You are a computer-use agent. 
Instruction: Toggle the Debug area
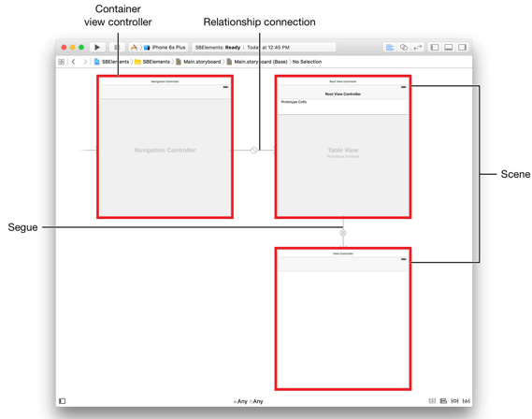(448, 47)
